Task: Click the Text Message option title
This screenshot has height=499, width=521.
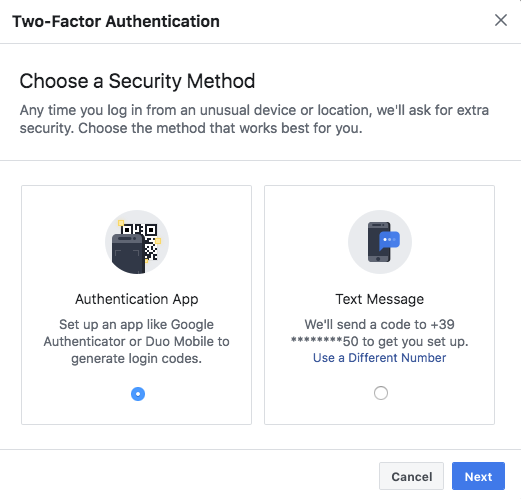Action: click(x=379, y=299)
